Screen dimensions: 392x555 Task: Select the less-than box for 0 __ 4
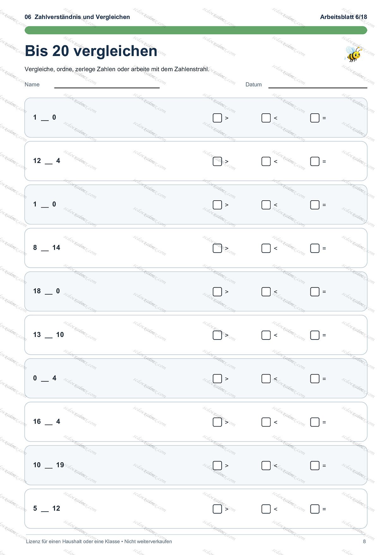click(266, 379)
